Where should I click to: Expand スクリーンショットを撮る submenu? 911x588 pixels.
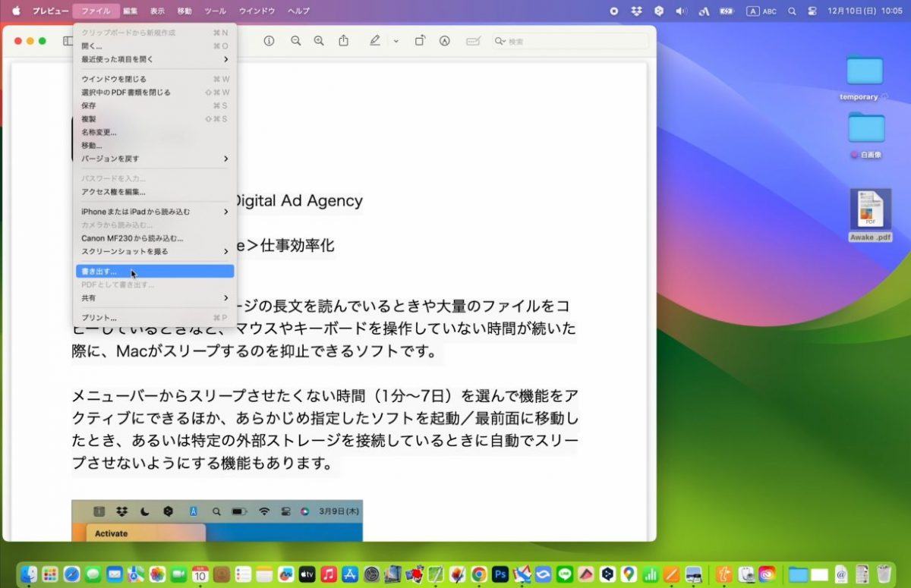pyautogui.click(x=155, y=251)
